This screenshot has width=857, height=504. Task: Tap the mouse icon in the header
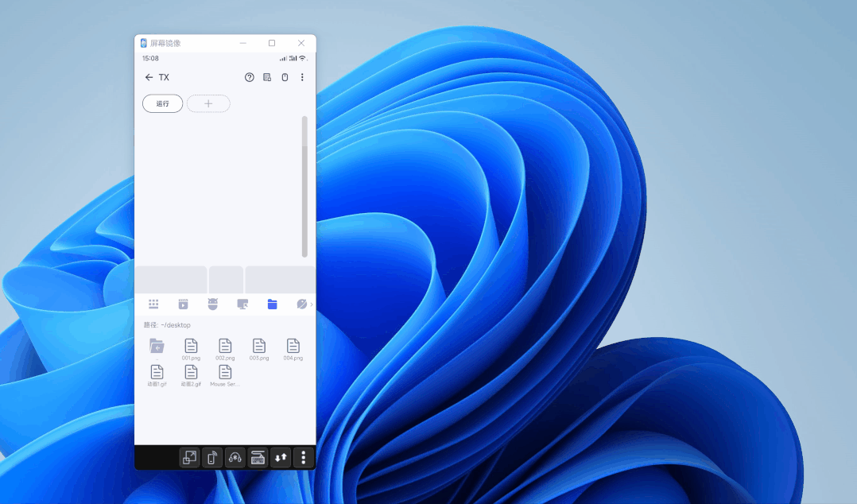coord(285,78)
